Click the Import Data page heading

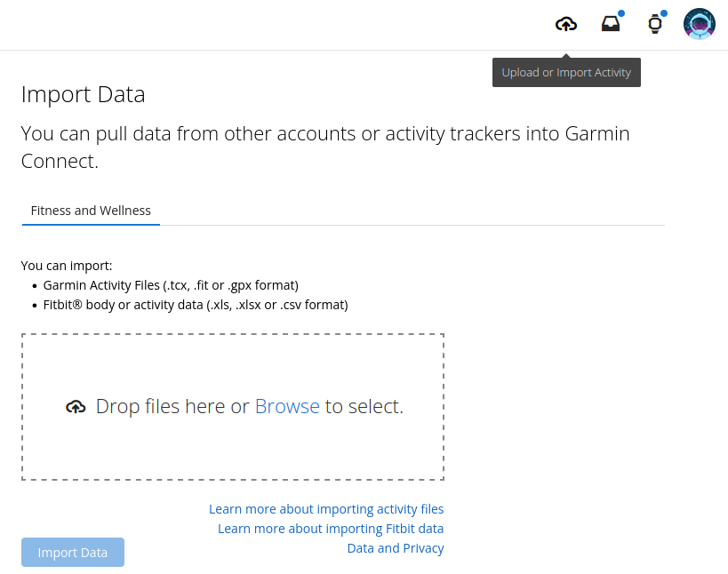coord(83,94)
